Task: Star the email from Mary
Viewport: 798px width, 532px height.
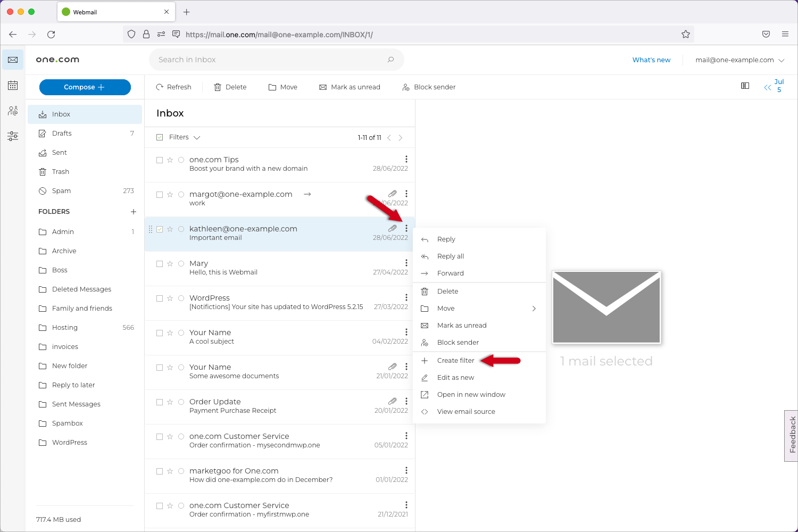Action: pyautogui.click(x=170, y=264)
